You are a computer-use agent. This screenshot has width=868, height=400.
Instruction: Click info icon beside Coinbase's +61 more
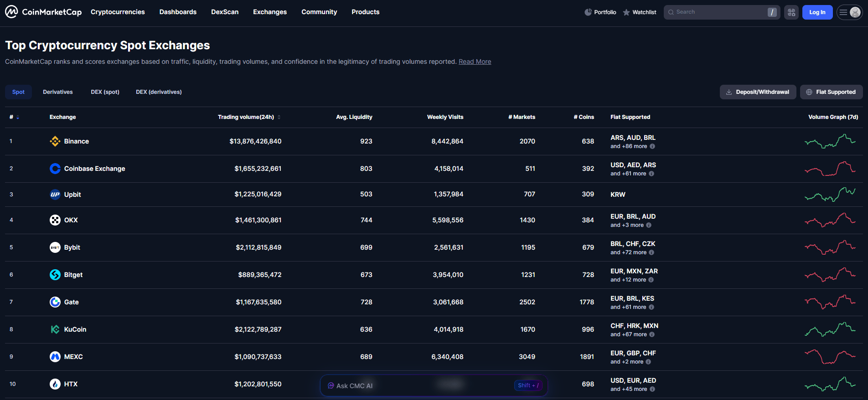(651, 174)
